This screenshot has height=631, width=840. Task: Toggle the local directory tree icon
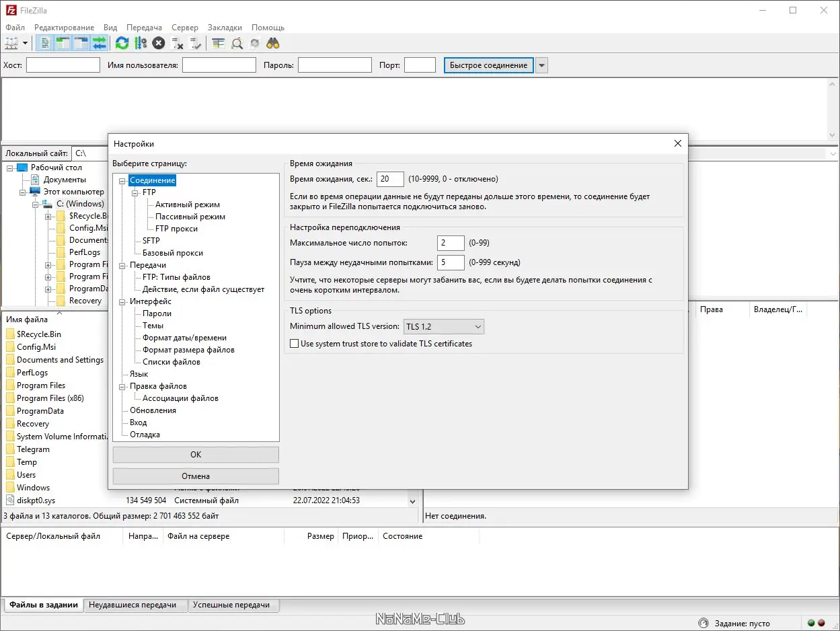(63, 43)
